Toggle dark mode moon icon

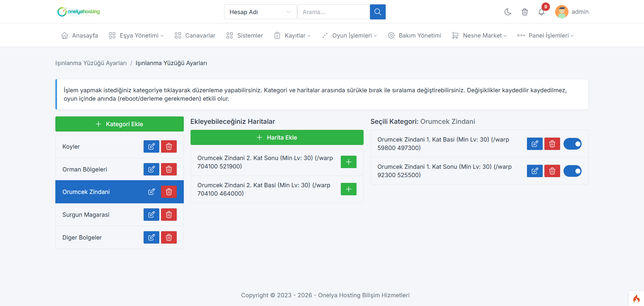[x=508, y=12]
